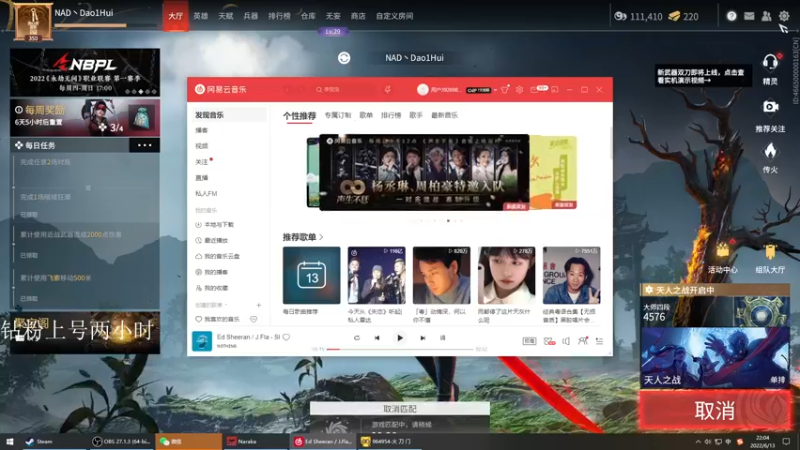Open 每日歌曲推荐 calendar thumbnail
The image size is (800, 450).
pos(311,276)
